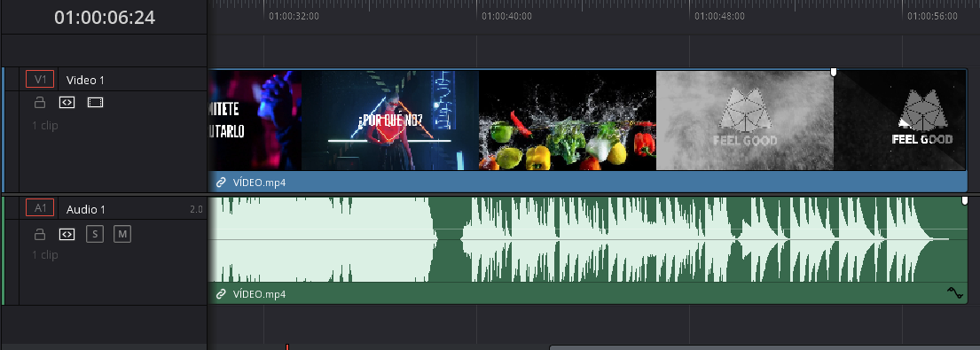Click the gray FEEL GOOD thumbnail in the video clip
980x350 pixels.
coord(745,120)
